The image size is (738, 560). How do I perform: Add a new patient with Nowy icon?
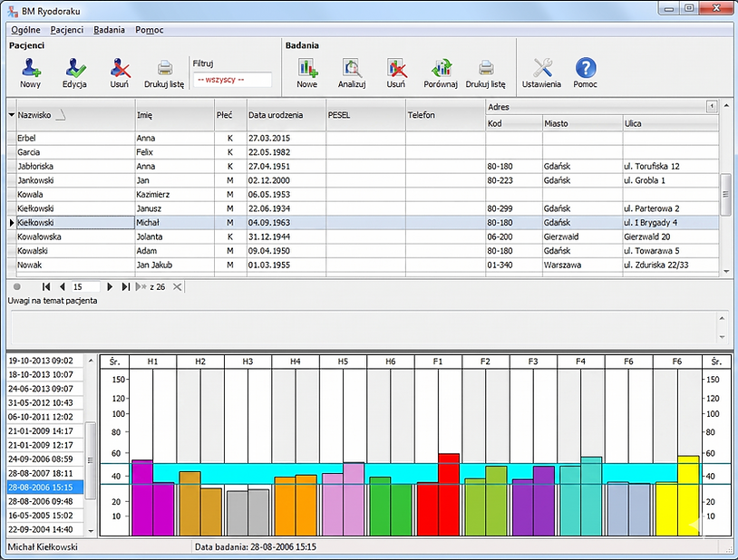pyautogui.click(x=30, y=72)
